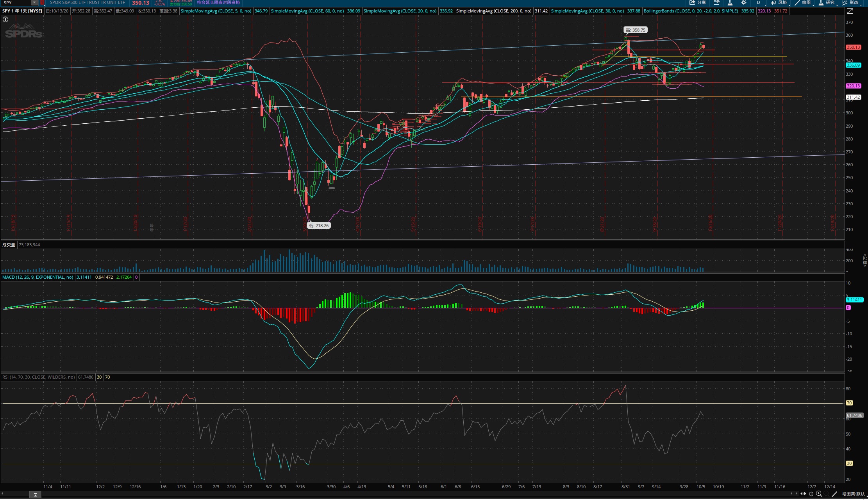
Task: Click the volume (成交量) panel label
Action: point(9,245)
